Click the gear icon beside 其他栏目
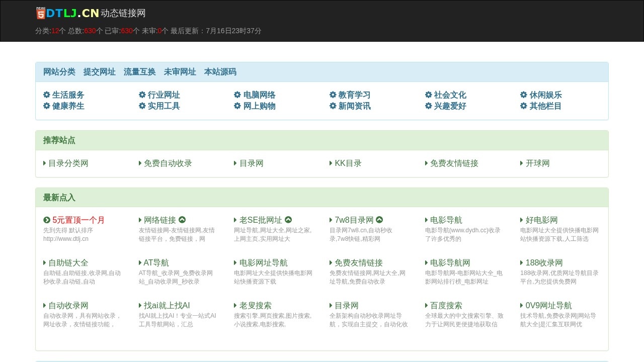 click(x=524, y=106)
